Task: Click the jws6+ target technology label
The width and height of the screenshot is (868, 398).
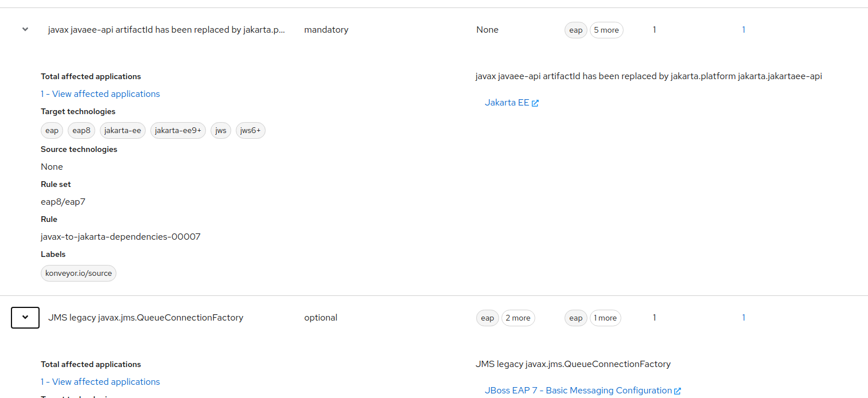Action: coord(250,131)
